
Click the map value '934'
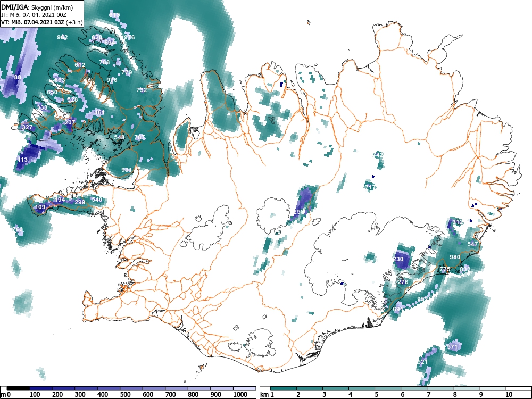127,170
